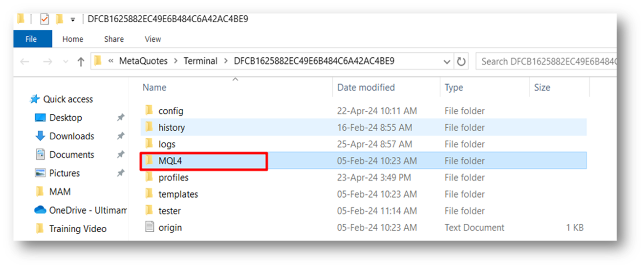Open Customize Quick Access Toolbar dropdown
The width and height of the screenshot is (644, 268).
(x=72, y=20)
